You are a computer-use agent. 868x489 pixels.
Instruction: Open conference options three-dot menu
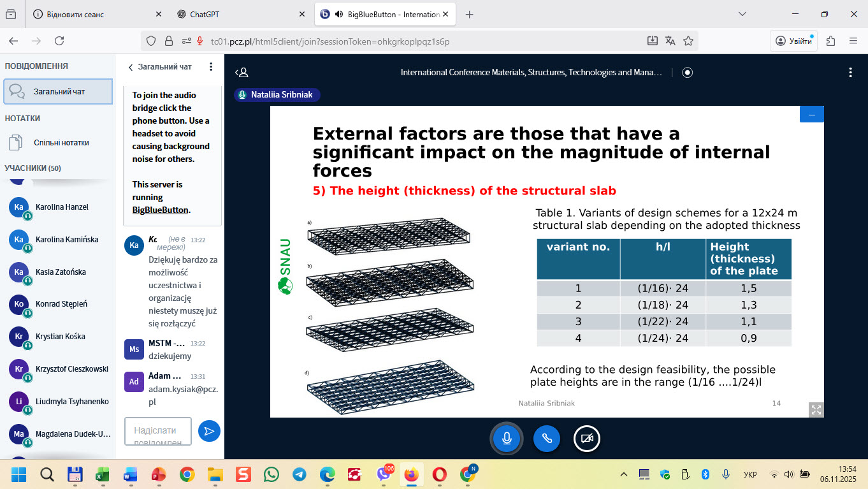click(850, 73)
